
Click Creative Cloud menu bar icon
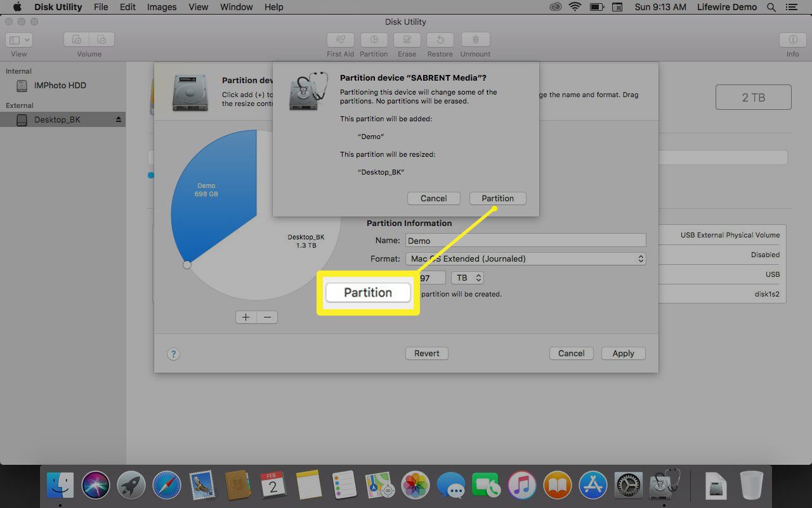click(556, 7)
